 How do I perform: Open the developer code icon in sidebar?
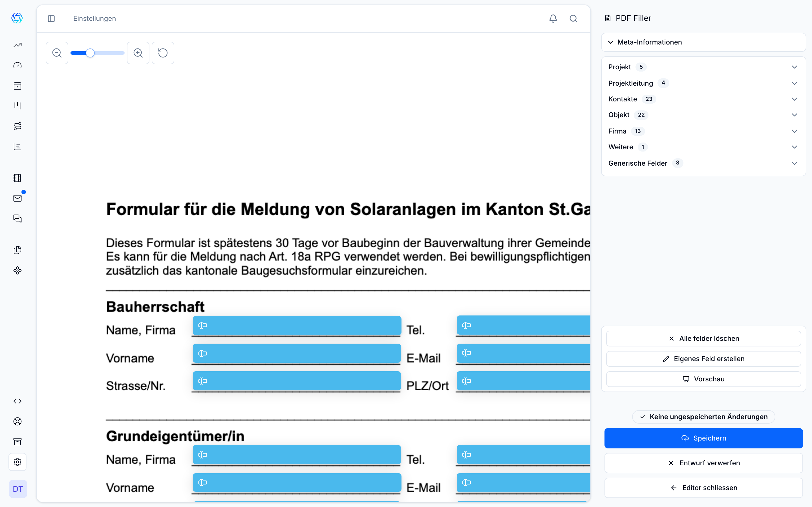[17, 401]
